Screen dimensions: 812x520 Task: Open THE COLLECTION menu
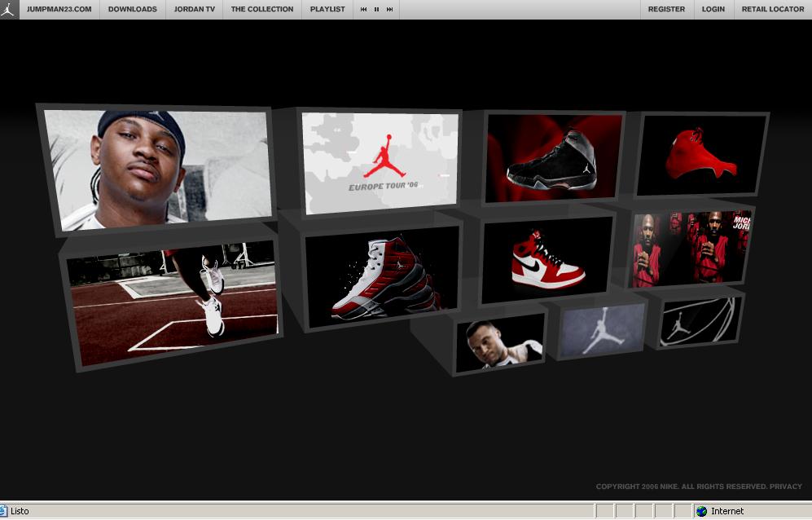click(x=262, y=9)
